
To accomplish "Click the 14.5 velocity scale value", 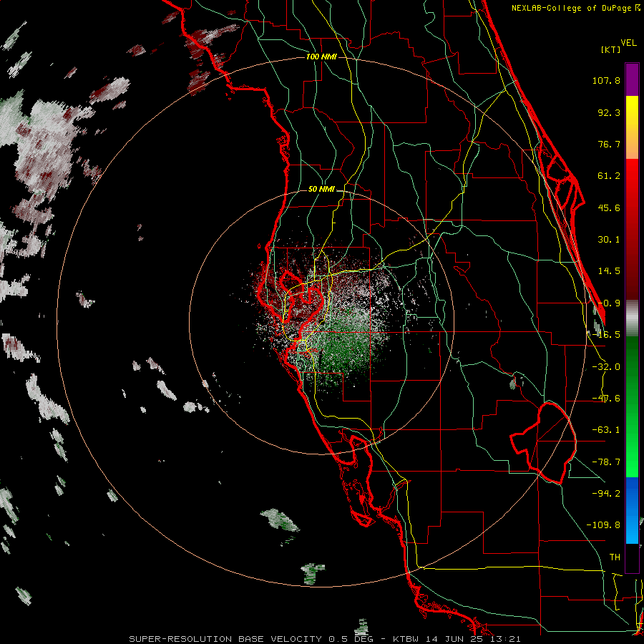I will pos(609,271).
